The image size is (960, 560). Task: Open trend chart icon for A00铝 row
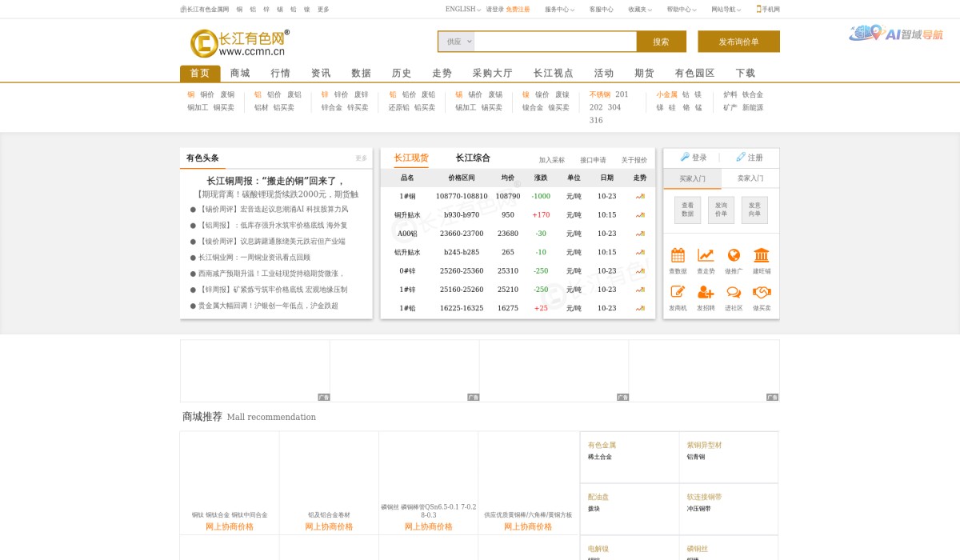(x=640, y=234)
